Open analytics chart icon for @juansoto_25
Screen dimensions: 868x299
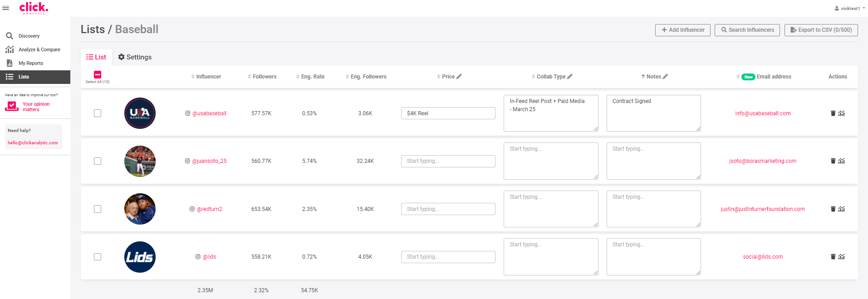(x=842, y=161)
